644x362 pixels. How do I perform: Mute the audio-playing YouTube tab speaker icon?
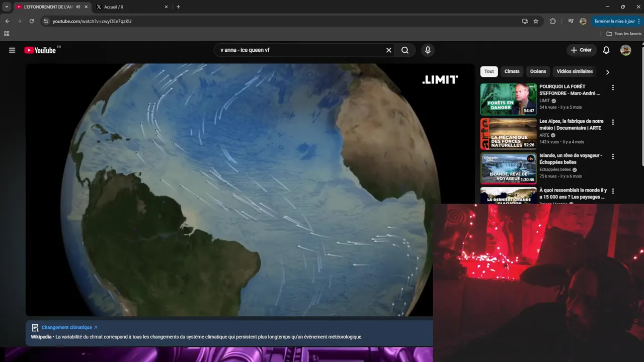pyautogui.click(x=78, y=7)
